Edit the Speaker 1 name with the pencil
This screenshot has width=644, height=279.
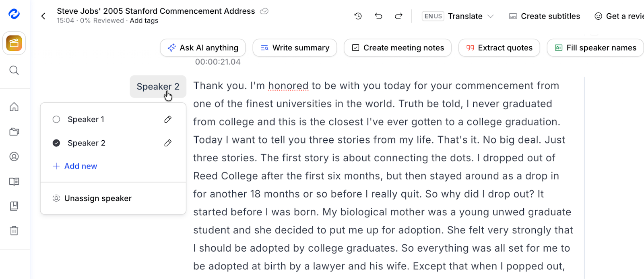pyautogui.click(x=168, y=119)
